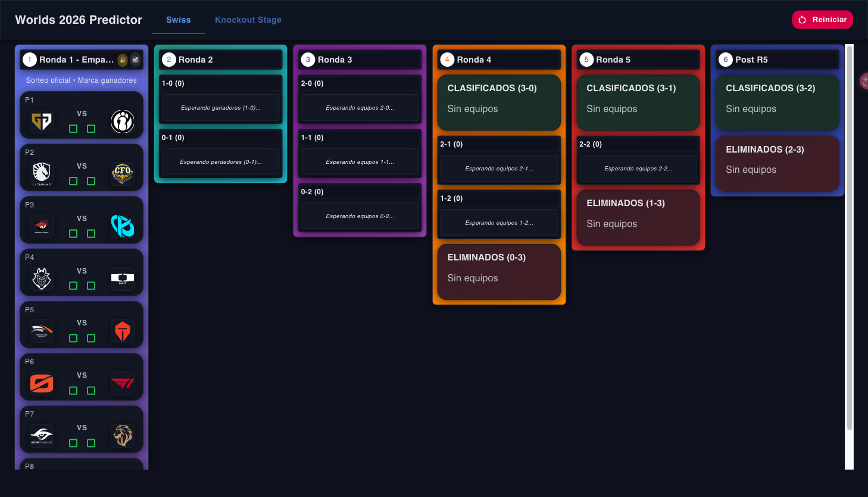Check the G2 winner box in P4
Image resolution: width=868 pixels, height=497 pixels.
pos(73,286)
